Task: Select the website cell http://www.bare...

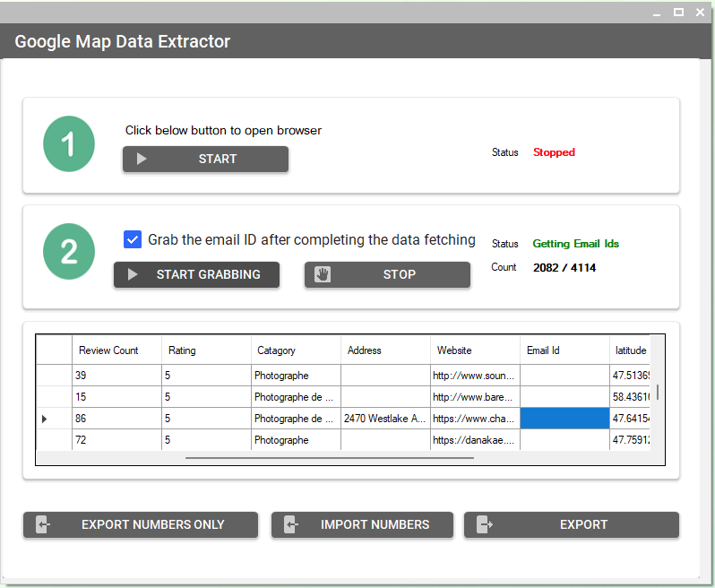Action: point(475,397)
